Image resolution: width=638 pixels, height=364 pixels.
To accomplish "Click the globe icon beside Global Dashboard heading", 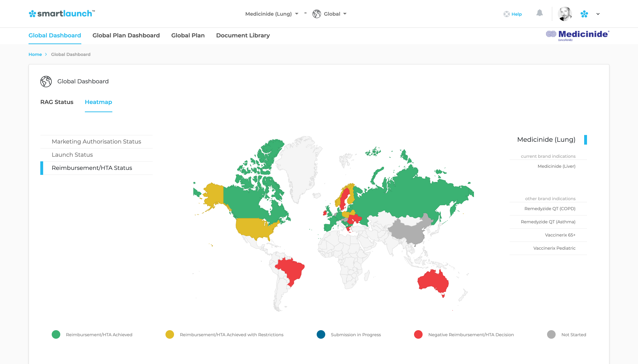I will pos(46,81).
